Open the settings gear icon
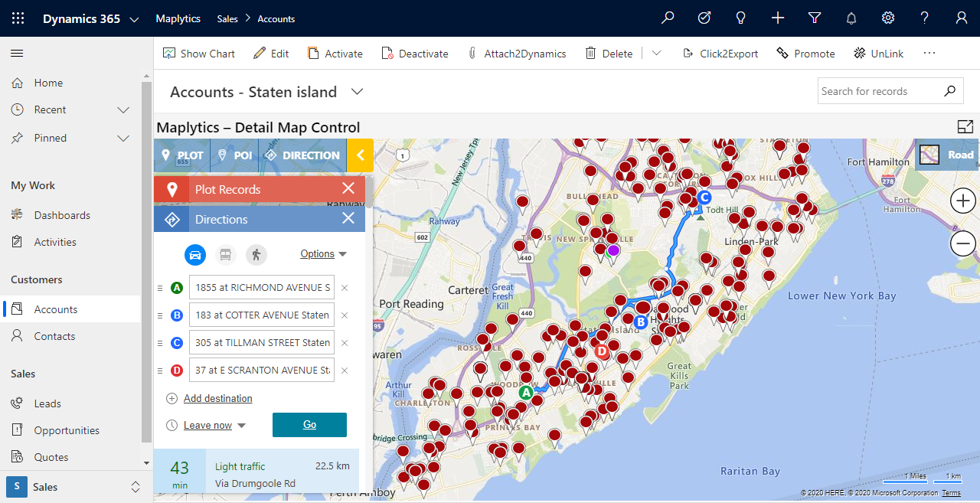This screenshot has height=503, width=980. [x=888, y=18]
